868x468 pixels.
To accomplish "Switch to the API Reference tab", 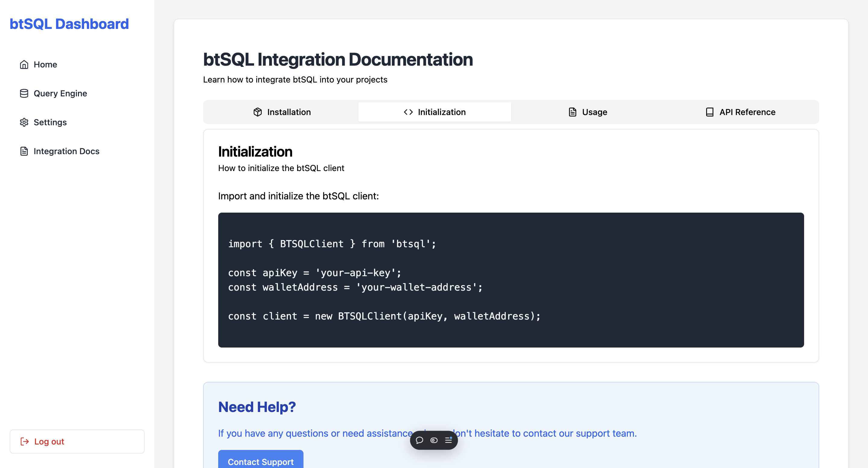I will tap(741, 112).
